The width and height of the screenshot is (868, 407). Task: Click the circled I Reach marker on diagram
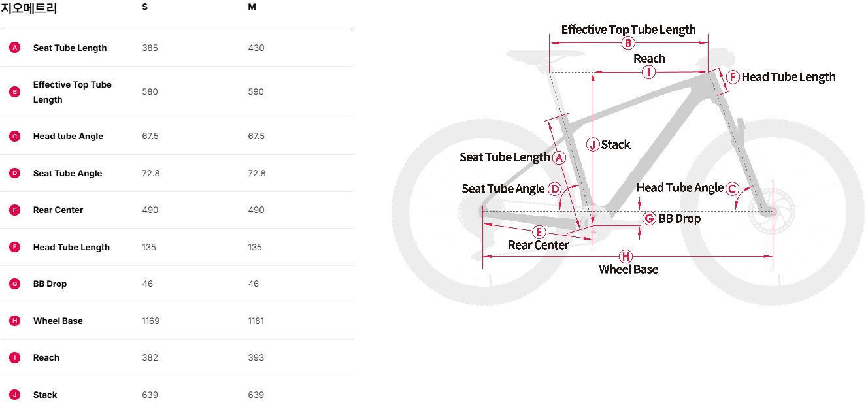[648, 72]
